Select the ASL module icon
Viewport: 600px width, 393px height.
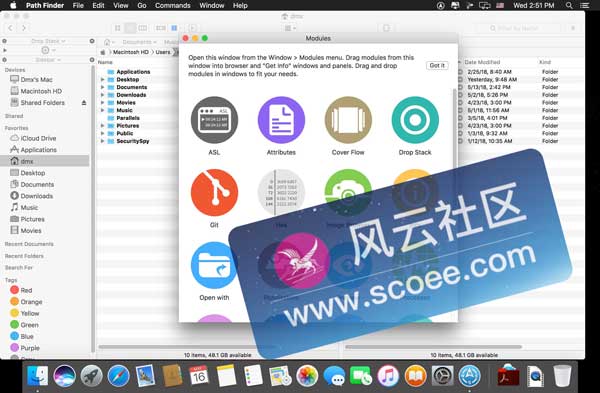214,120
